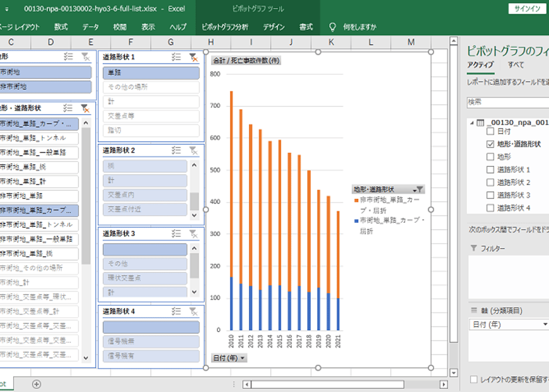Open the データ ribbon tab

(x=90, y=27)
